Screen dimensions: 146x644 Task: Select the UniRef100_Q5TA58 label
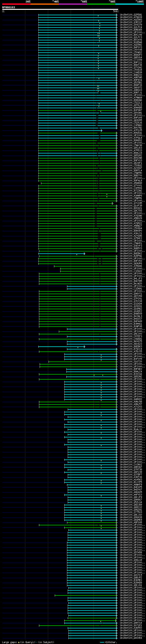click(x=131, y=552)
